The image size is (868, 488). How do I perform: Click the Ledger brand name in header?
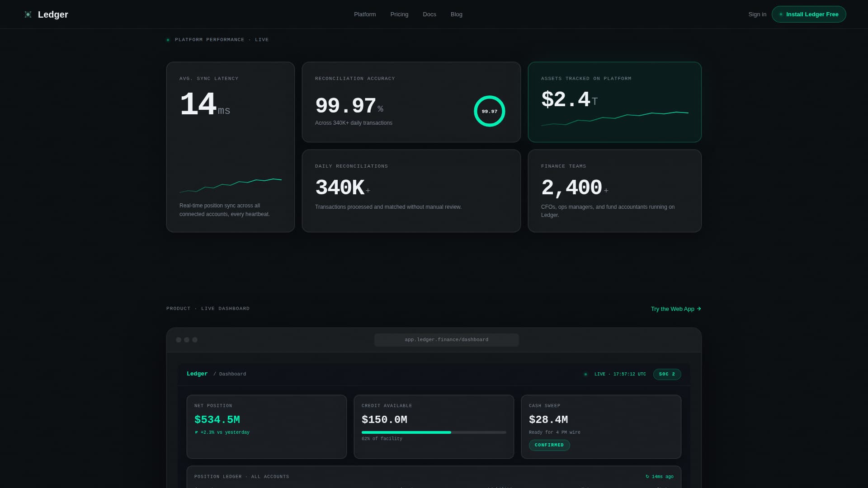(x=53, y=14)
